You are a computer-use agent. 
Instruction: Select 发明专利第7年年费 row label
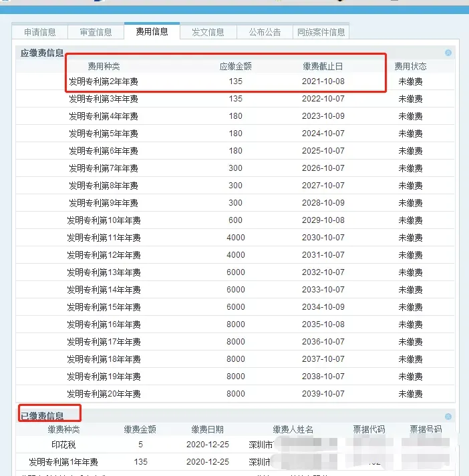[x=104, y=168]
